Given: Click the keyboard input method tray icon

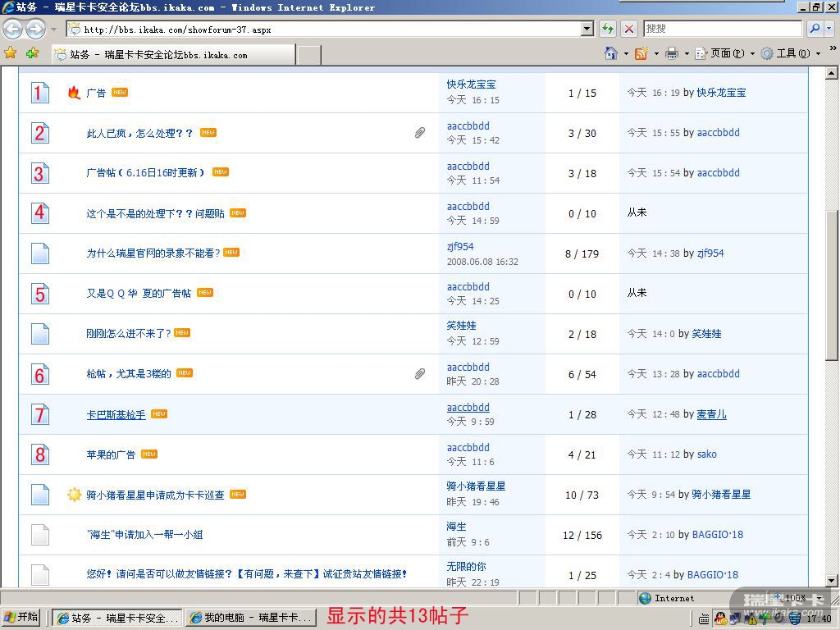Looking at the screenshot, I should pyautogui.click(x=705, y=619).
